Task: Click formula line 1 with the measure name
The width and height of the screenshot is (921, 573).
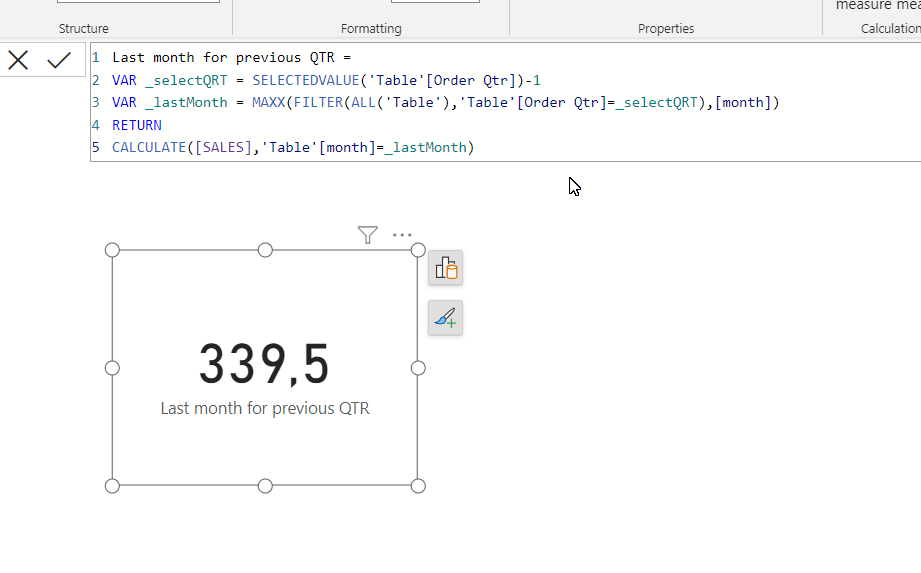Action: (x=231, y=58)
